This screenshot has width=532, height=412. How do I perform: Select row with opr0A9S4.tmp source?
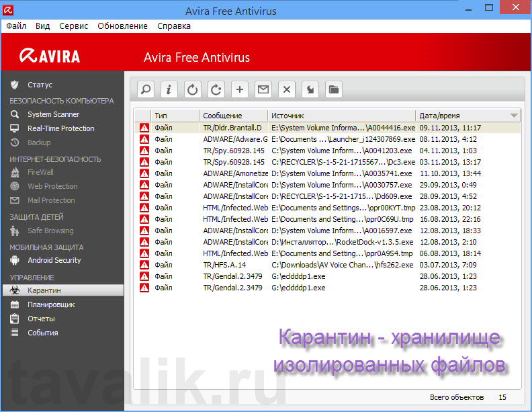coord(327,253)
